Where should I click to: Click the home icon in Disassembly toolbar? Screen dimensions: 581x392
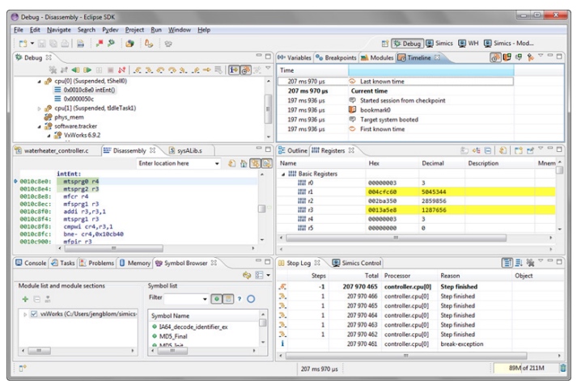click(x=244, y=163)
